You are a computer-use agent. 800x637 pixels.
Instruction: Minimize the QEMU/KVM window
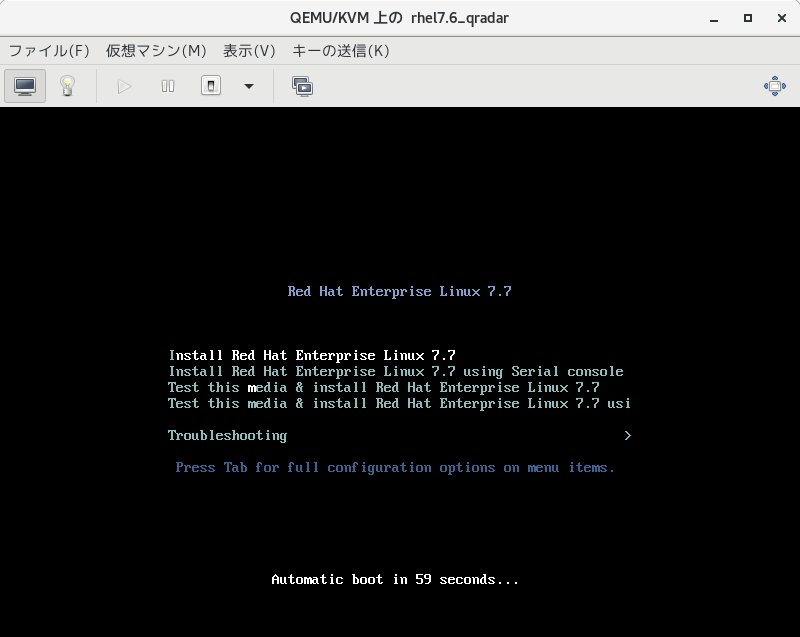pyautogui.click(x=714, y=18)
